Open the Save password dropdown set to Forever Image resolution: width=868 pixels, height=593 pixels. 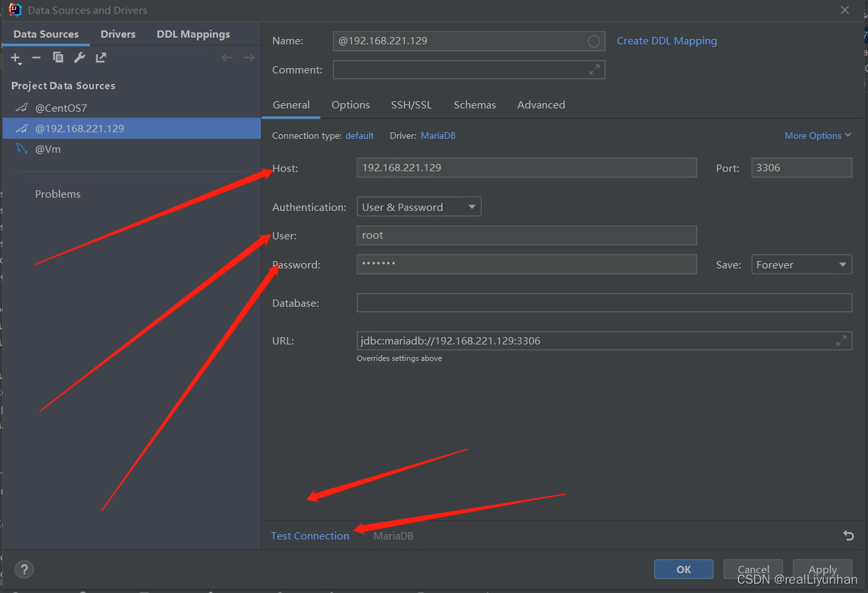802,264
